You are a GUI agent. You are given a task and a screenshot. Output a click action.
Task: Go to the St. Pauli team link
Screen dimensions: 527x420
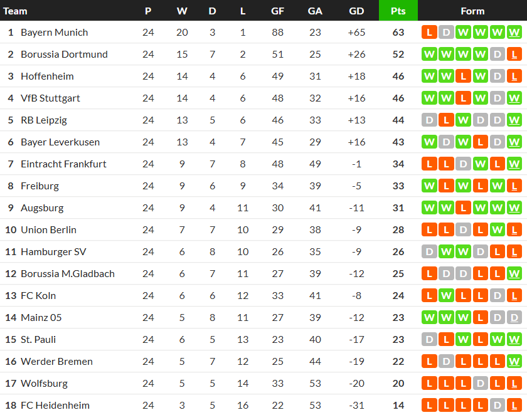tap(38, 339)
